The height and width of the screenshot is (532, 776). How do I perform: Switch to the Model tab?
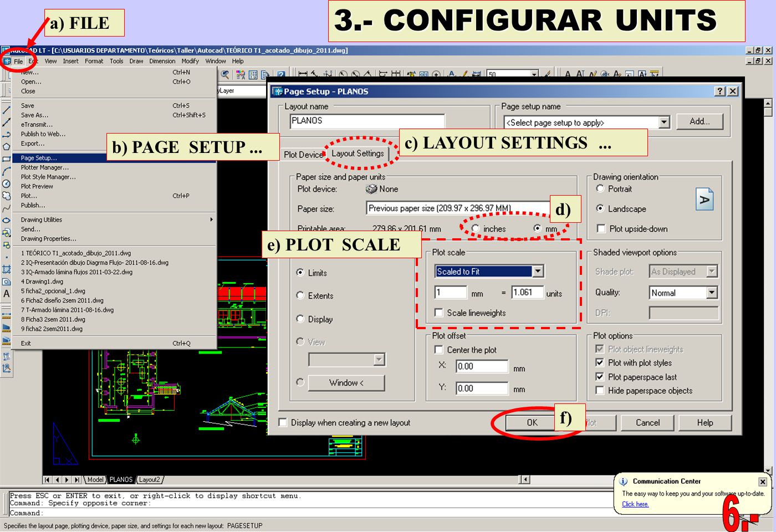(x=95, y=480)
